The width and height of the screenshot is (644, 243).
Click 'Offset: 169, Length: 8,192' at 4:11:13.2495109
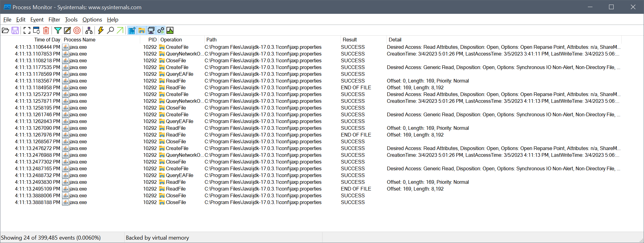(x=415, y=189)
